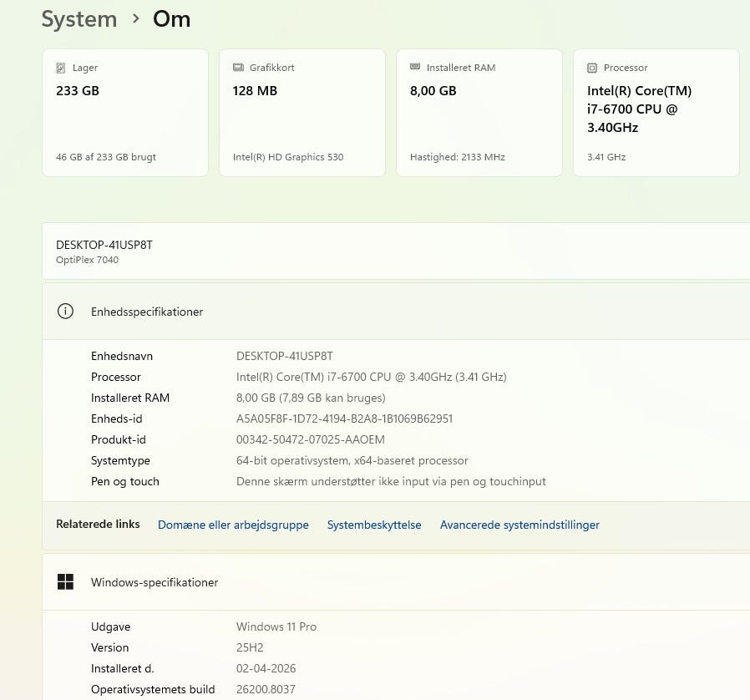Click the Processor chip icon
This screenshot has height=700, width=750.
[x=592, y=68]
